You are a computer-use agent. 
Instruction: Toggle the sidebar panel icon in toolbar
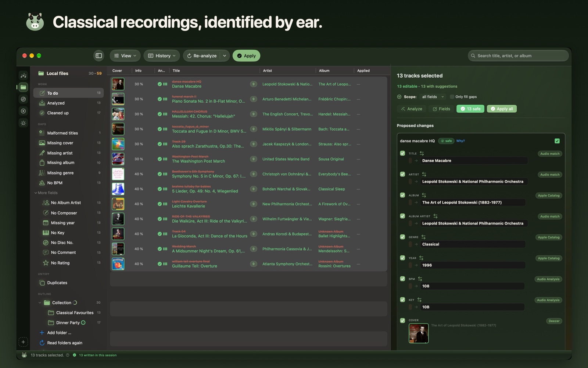point(99,56)
